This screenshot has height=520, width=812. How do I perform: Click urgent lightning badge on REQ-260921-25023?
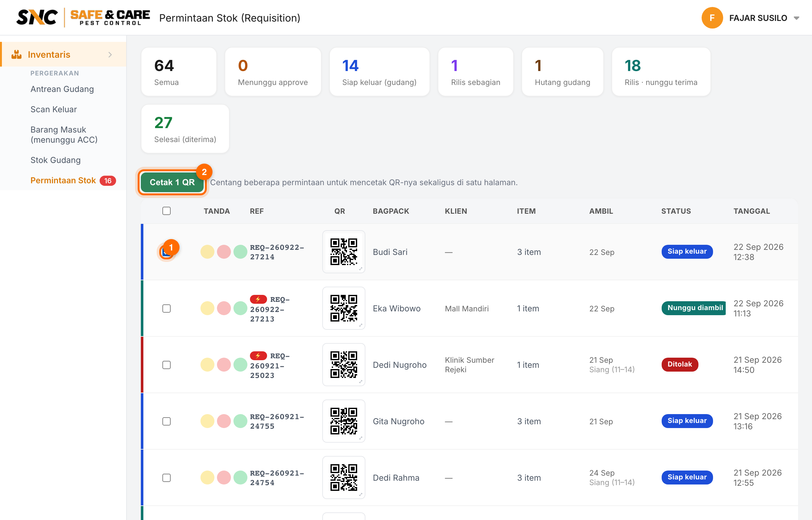[259, 355]
